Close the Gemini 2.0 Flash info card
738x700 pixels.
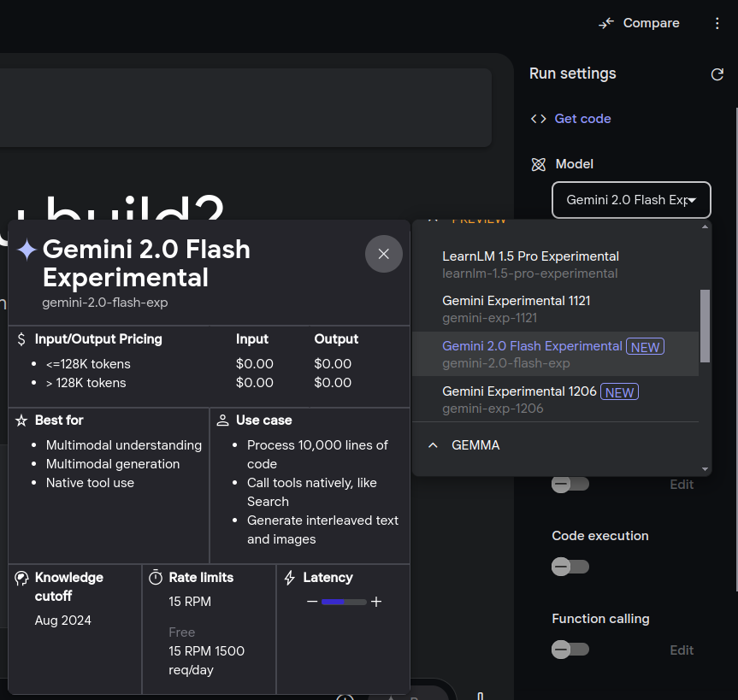click(383, 254)
